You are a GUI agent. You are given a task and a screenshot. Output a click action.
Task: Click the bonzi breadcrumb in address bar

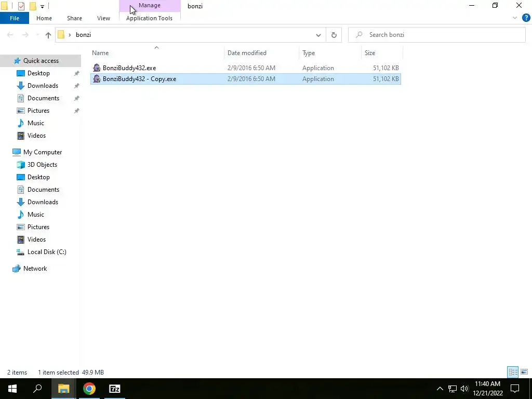click(x=83, y=35)
